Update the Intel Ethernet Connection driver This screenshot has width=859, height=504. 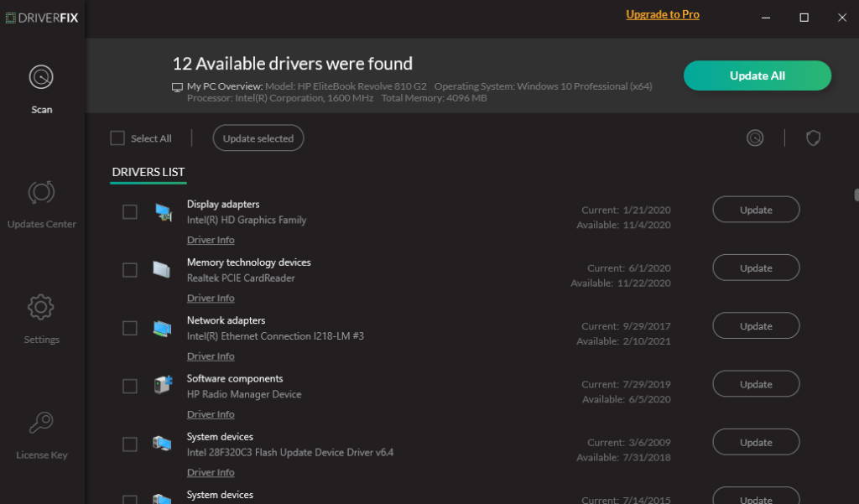(755, 325)
